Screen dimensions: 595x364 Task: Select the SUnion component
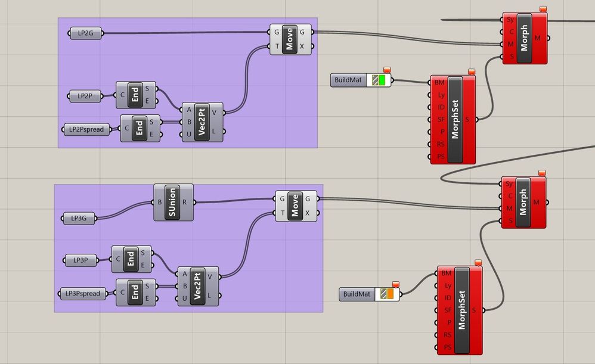172,202
